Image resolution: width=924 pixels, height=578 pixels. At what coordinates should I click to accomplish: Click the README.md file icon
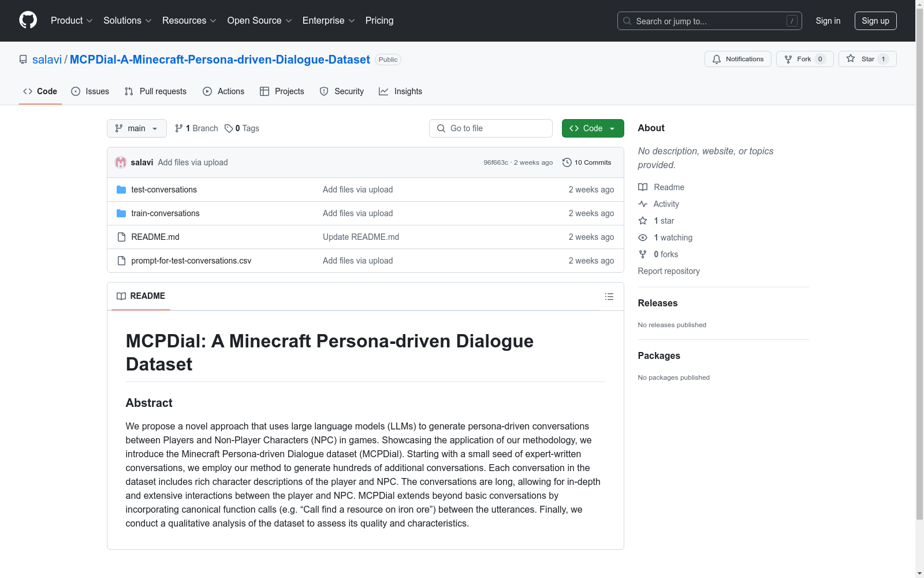(x=121, y=237)
